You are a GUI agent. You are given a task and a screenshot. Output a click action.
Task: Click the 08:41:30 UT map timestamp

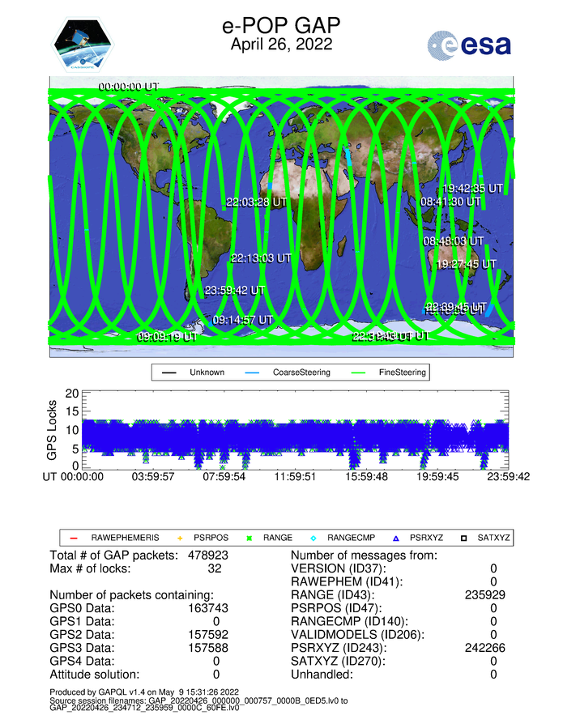450,201
